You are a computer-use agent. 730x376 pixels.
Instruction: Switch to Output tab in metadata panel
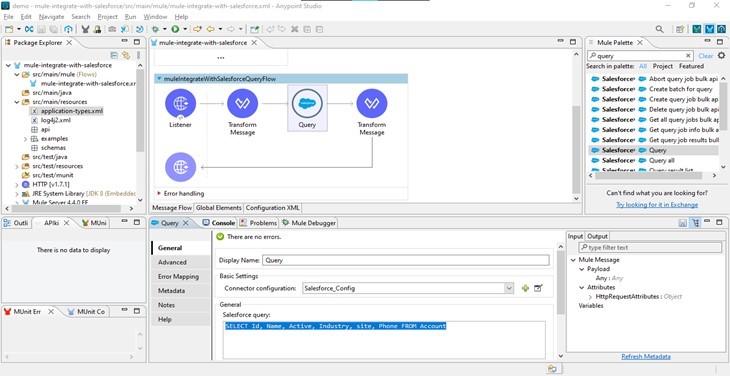pyautogui.click(x=596, y=236)
